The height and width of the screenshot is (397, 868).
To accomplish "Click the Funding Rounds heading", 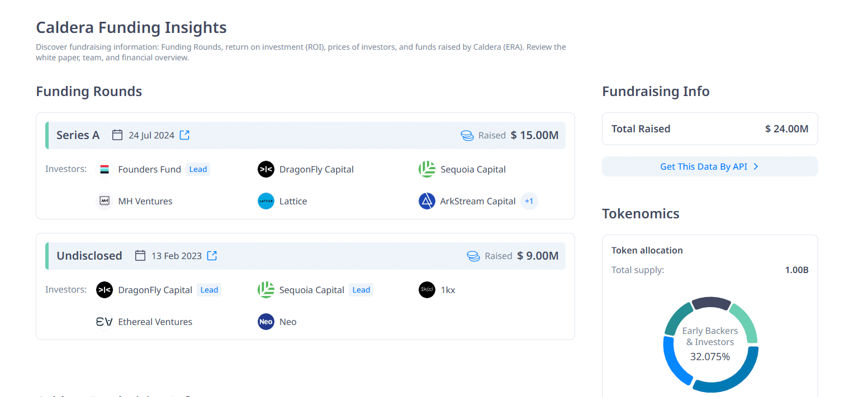I will [89, 91].
